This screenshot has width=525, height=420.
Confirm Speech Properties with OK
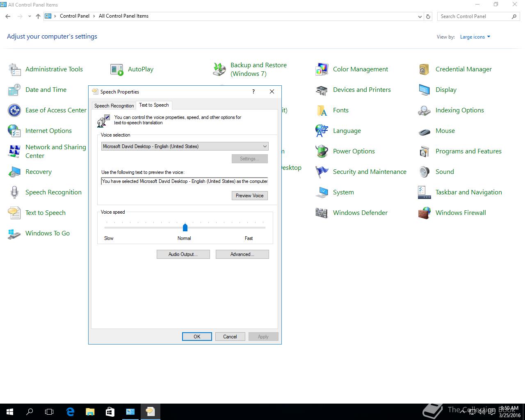pos(197,337)
